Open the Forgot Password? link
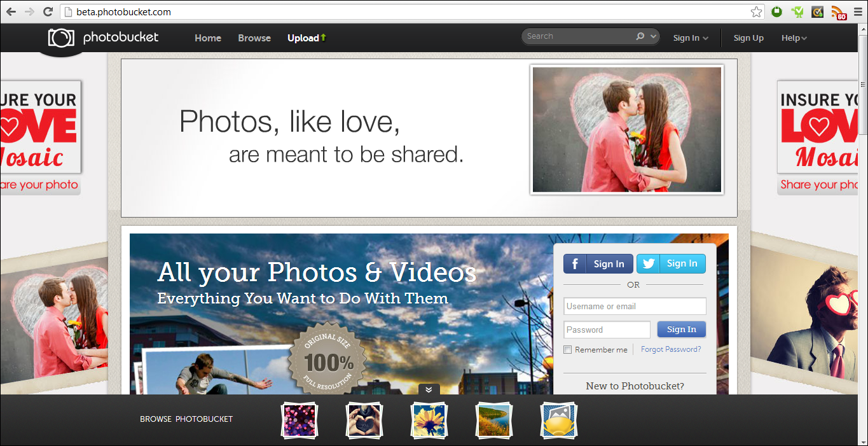The image size is (868, 446). [x=671, y=349]
